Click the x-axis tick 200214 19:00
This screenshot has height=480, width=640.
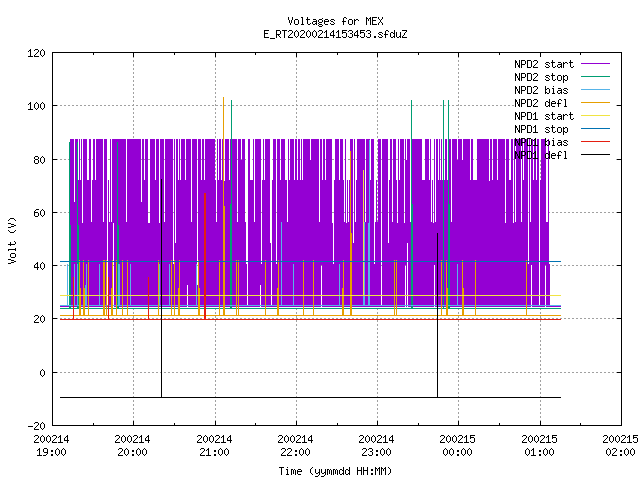pyautogui.click(x=51, y=446)
